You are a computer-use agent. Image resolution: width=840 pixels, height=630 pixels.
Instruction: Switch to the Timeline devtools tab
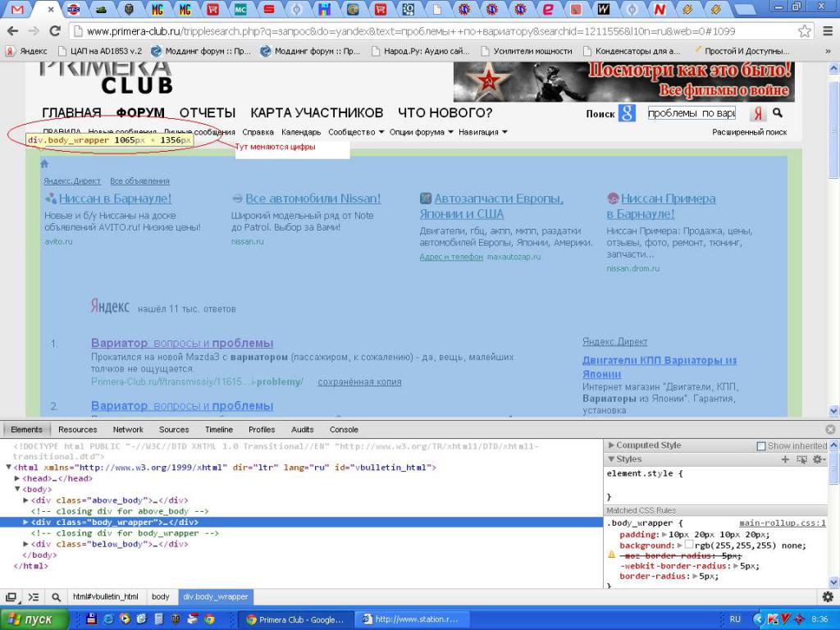pyautogui.click(x=218, y=430)
